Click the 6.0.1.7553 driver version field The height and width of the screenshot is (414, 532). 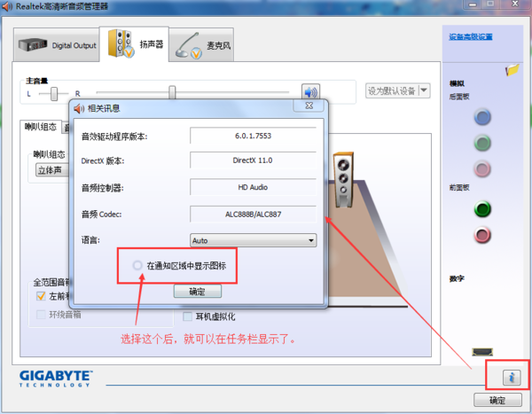(253, 136)
